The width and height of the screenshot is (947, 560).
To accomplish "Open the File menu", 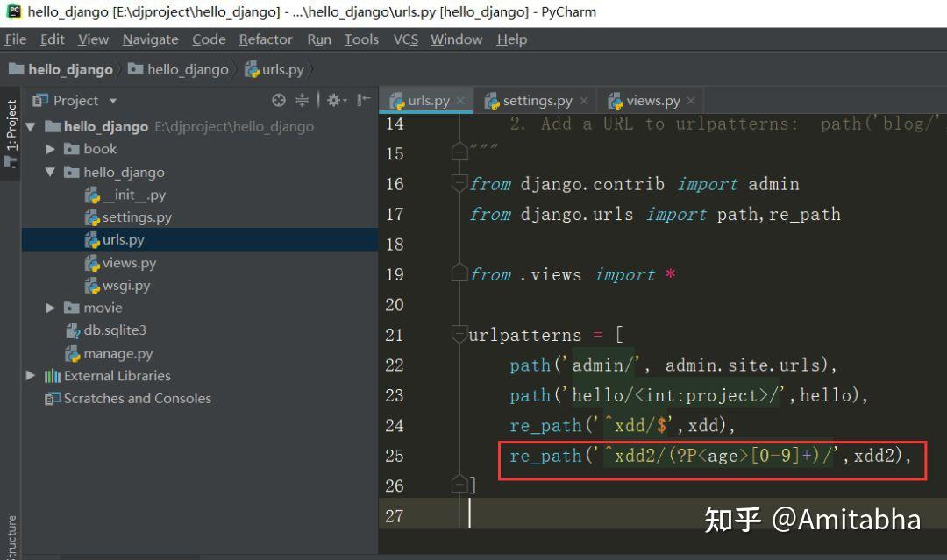I will coord(15,39).
